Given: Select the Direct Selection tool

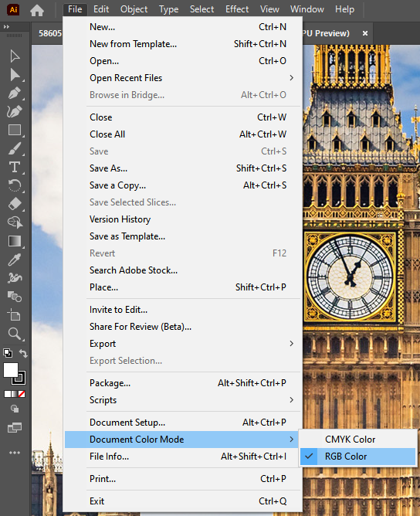Looking at the screenshot, I should pos(15,75).
